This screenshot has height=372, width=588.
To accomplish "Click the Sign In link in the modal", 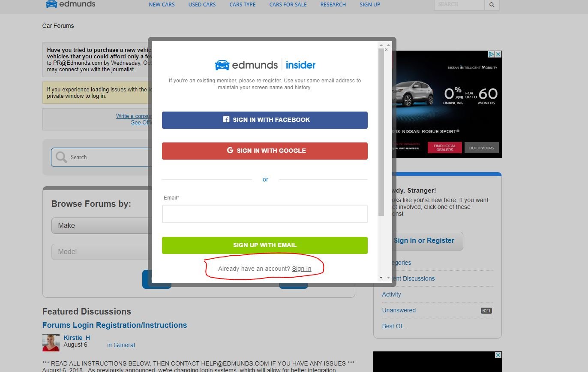I will tap(302, 269).
